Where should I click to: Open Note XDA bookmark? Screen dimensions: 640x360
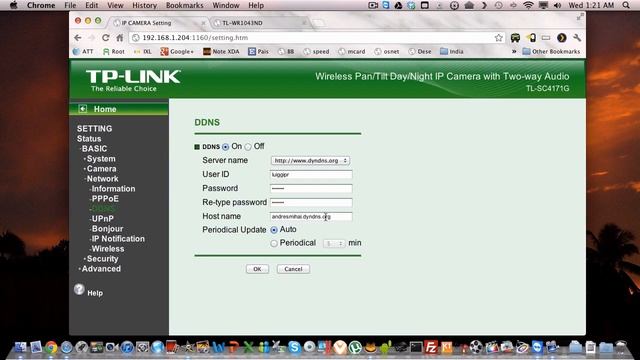221,51
